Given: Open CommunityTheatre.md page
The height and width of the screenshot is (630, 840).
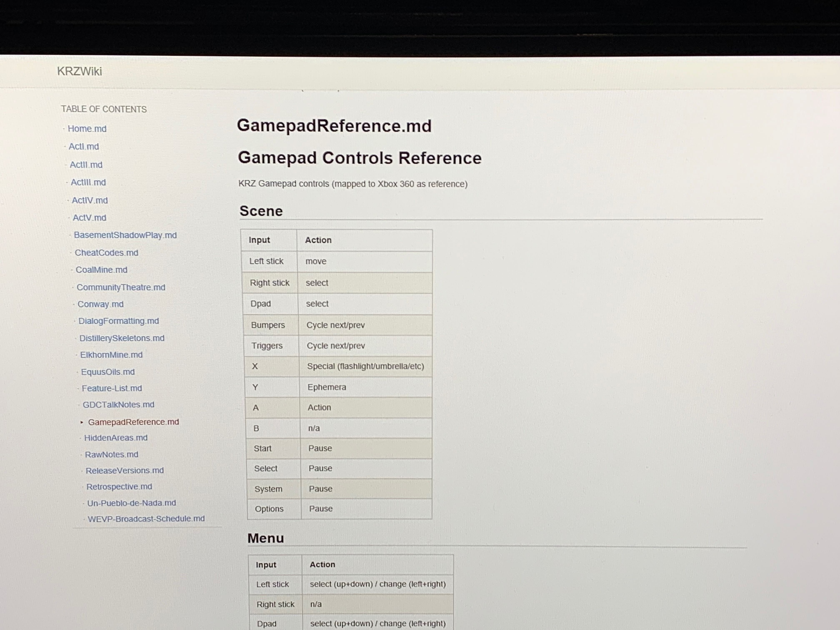Looking at the screenshot, I should (x=121, y=287).
